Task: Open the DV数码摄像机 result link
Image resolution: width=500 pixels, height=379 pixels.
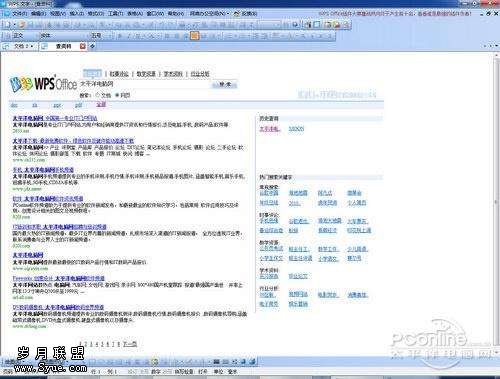Action: tap(58, 307)
